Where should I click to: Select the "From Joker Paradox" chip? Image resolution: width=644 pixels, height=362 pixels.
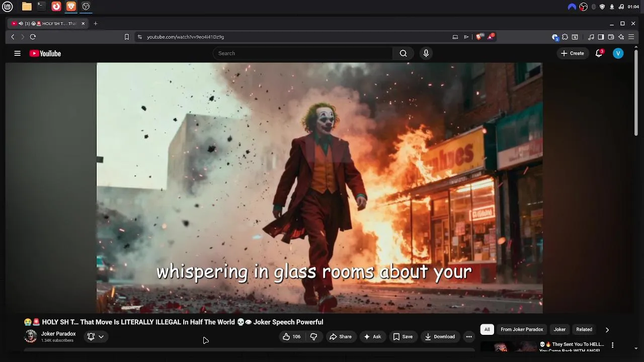pos(522,329)
